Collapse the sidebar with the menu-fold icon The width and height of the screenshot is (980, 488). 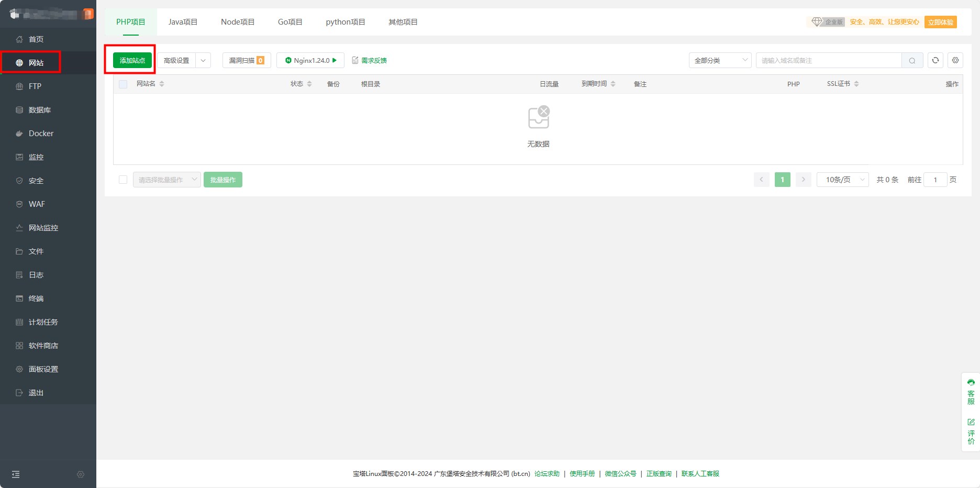[16, 474]
